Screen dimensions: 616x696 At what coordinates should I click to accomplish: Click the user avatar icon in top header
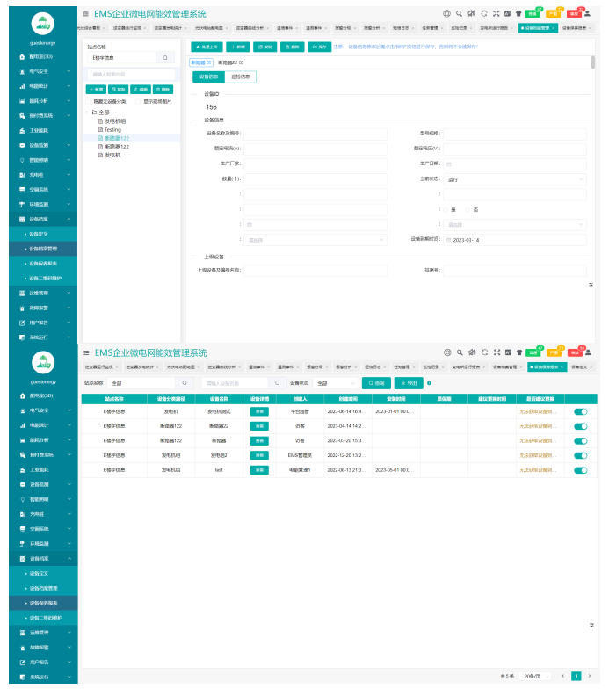(587, 13)
